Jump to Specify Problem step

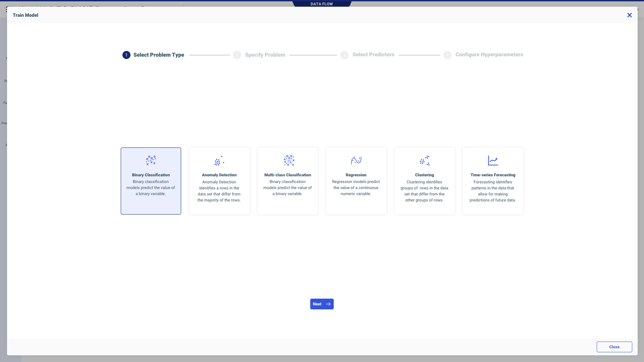coord(265,55)
